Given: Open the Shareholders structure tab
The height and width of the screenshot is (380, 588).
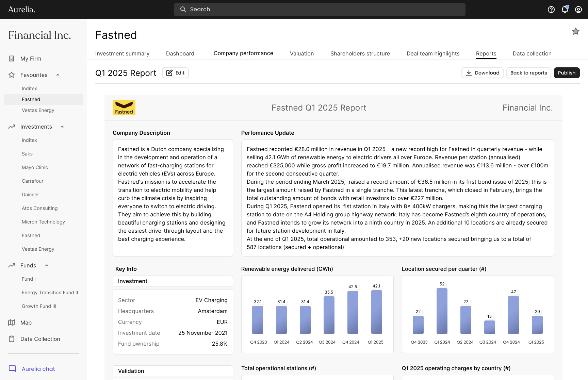Looking at the screenshot, I should tap(360, 53).
